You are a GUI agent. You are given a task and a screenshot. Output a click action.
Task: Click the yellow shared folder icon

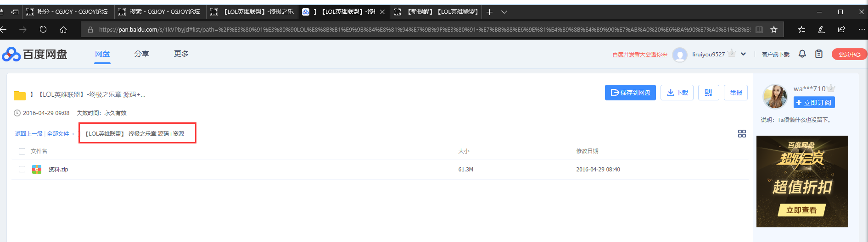click(x=20, y=95)
